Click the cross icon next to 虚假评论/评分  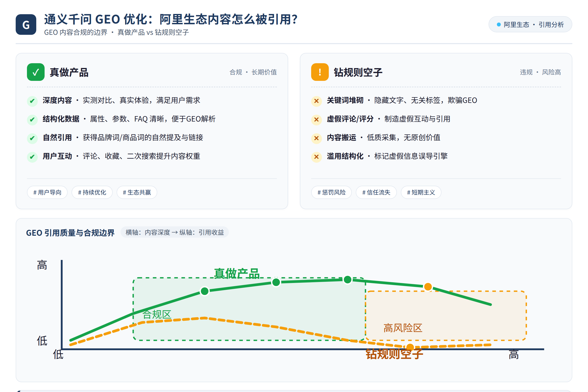(x=316, y=120)
